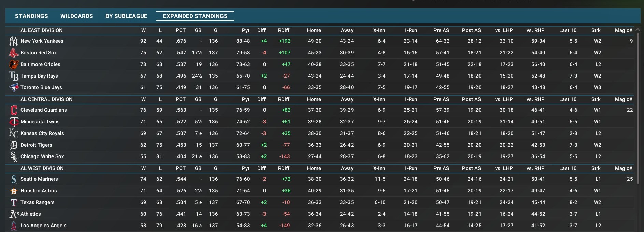Open the Texas Rangers team link
The image size is (644, 232).
[37, 202]
